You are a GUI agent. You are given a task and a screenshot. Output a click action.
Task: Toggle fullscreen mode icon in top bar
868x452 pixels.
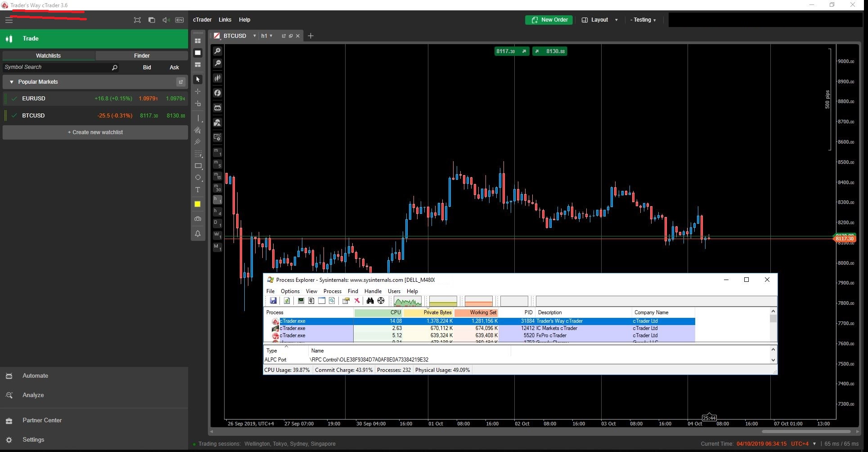[x=137, y=20]
